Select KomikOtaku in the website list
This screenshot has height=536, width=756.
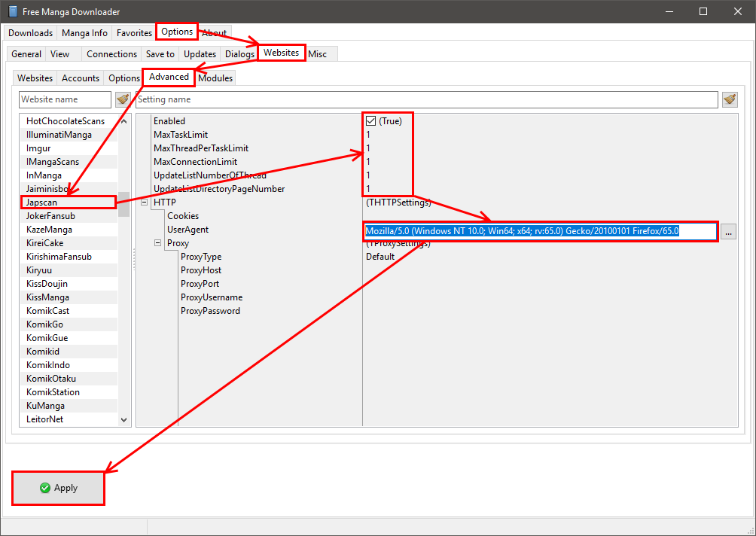(x=68, y=379)
